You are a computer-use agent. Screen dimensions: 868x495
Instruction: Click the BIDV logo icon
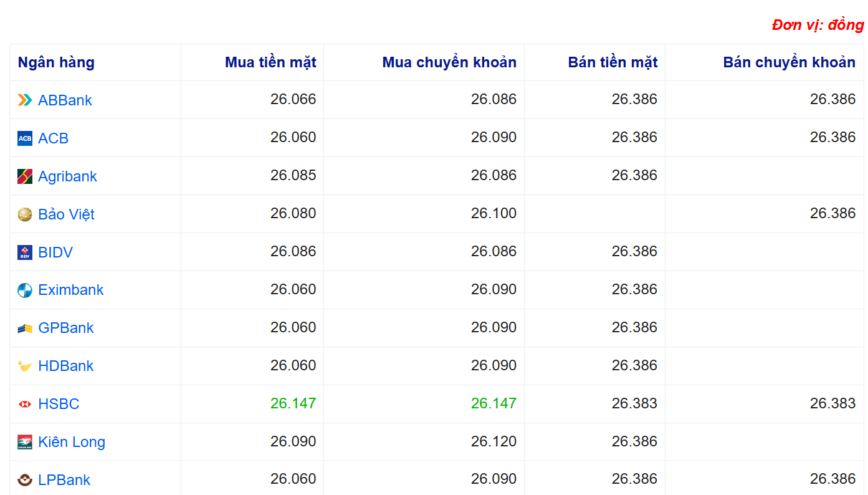coord(25,252)
